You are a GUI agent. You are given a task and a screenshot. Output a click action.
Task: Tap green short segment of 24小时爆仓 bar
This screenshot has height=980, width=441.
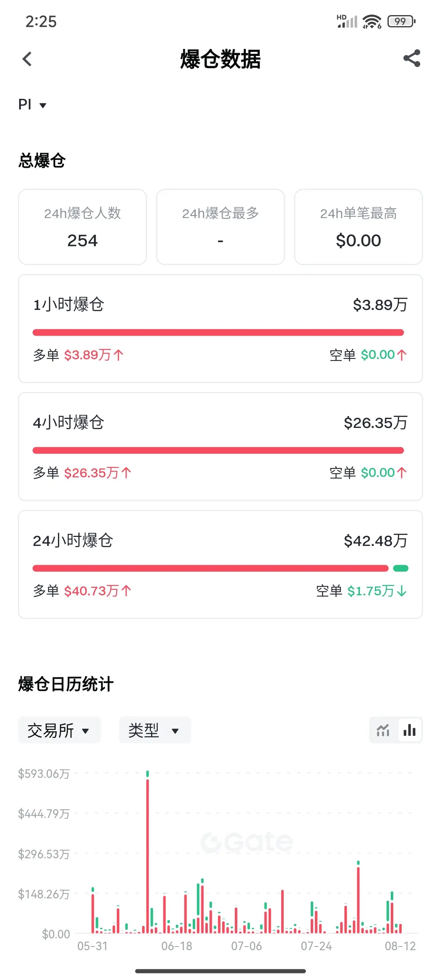coord(401,568)
